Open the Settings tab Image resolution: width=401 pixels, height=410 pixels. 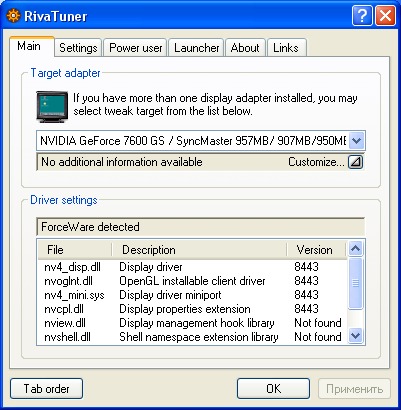[x=78, y=48]
